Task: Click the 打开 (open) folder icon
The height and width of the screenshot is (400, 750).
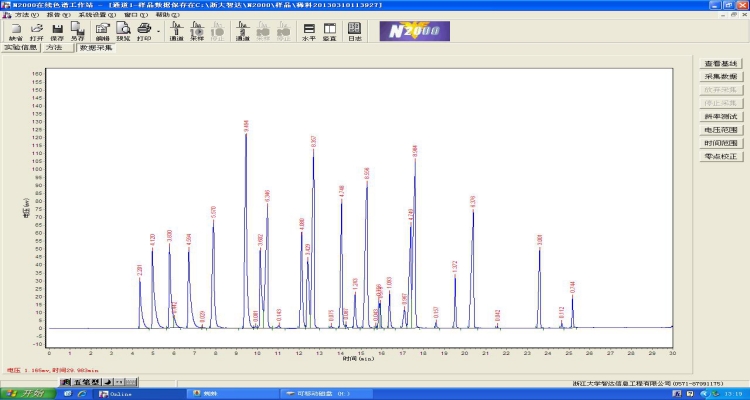Action: [36, 31]
